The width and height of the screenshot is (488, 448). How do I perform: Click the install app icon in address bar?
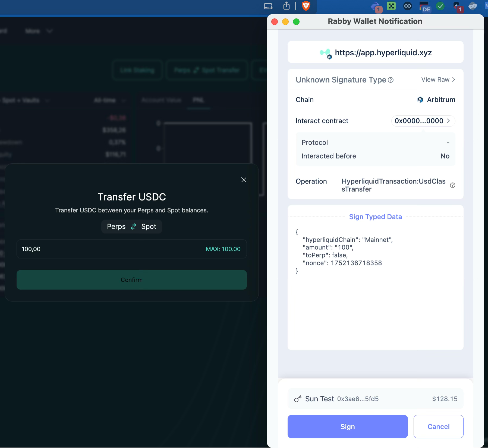[268, 6]
